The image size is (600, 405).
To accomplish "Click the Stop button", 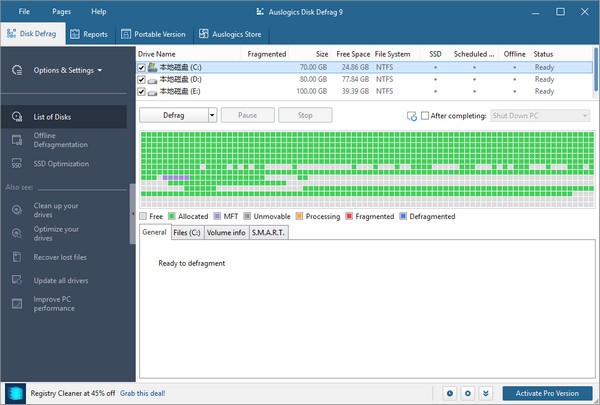I will pos(305,115).
